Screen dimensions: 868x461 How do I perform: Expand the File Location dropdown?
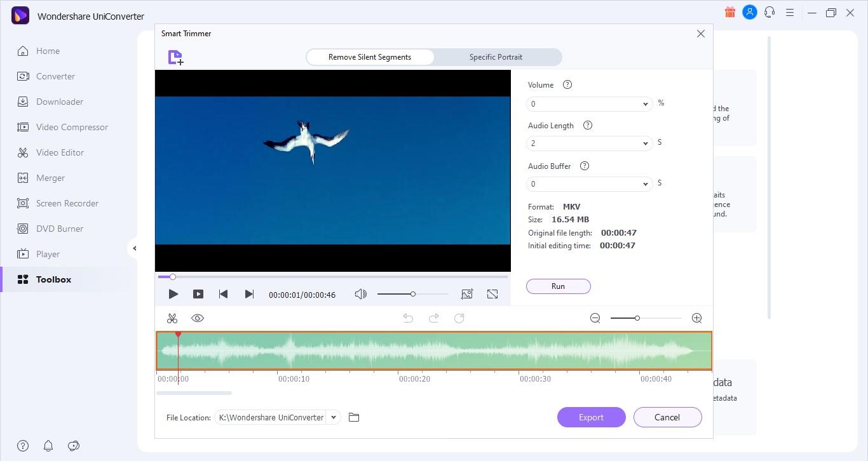coord(333,417)
